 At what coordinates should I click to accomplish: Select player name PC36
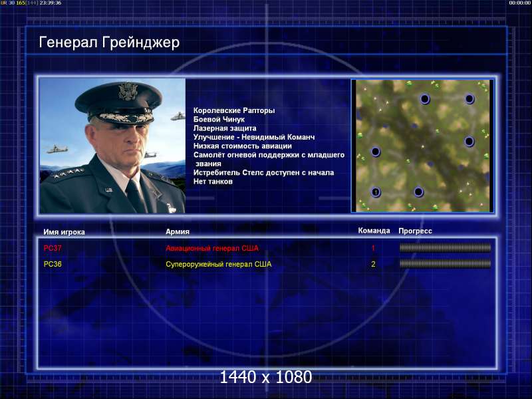point(53,264)
